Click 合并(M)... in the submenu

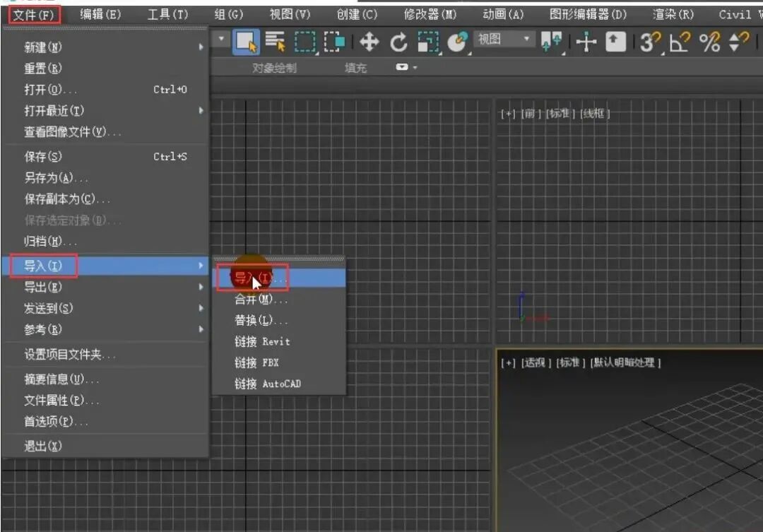point(279,299)
